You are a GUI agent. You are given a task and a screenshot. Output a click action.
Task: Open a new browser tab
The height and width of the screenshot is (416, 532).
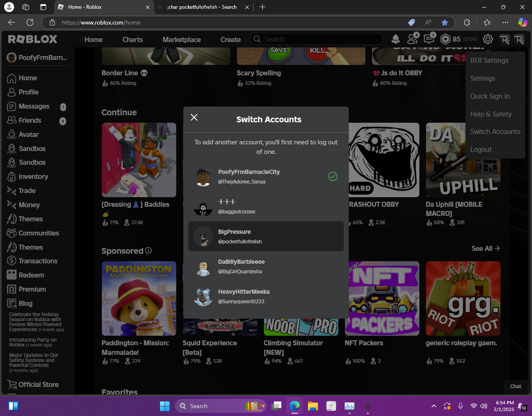point(262,7)
